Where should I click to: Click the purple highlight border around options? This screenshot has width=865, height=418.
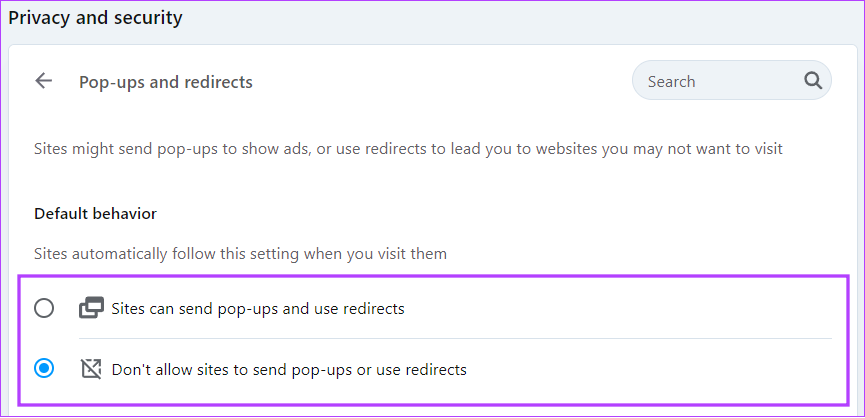tap(432, 275)
